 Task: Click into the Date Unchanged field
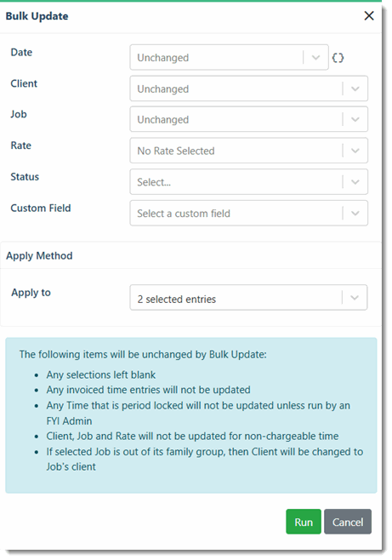click(x=229, y=57)
